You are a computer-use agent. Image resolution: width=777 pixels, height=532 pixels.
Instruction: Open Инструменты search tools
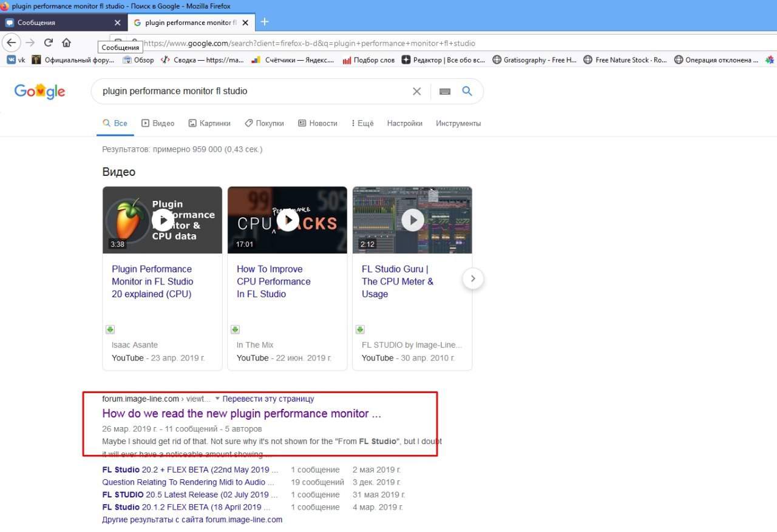458,123
